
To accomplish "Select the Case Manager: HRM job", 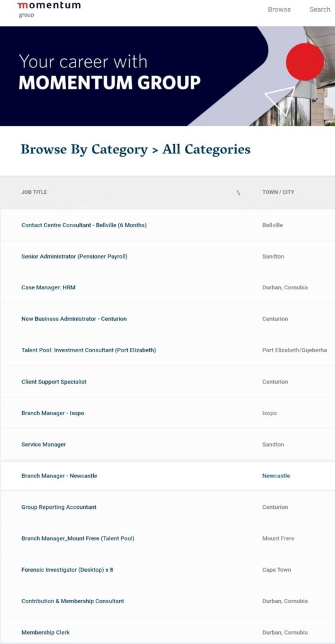I will 48,287.
